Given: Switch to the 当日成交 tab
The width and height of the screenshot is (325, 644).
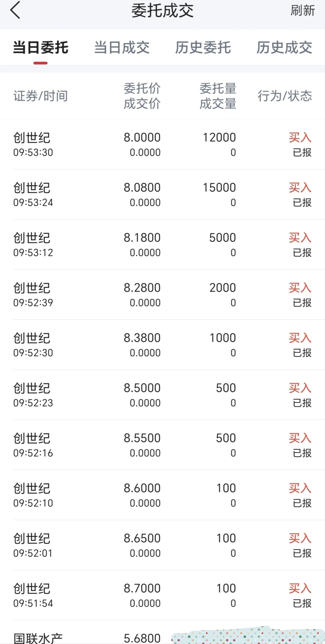Looking at the screenshot, I should (122, 48).
